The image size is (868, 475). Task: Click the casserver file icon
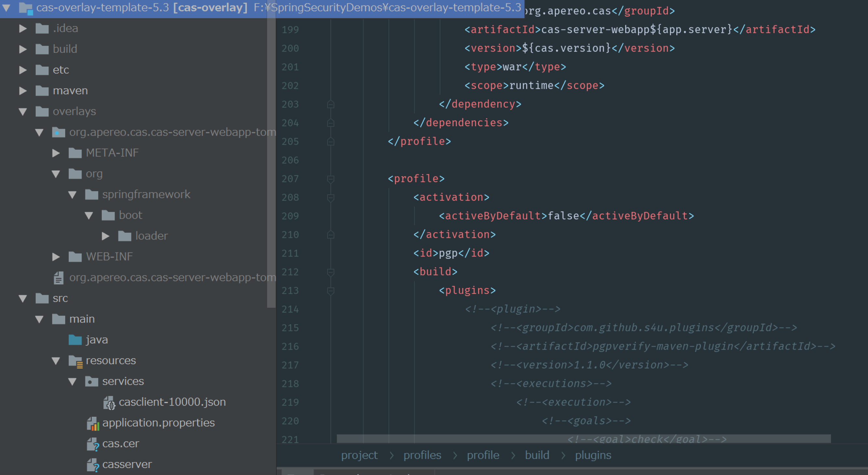(x=93, y=465)
